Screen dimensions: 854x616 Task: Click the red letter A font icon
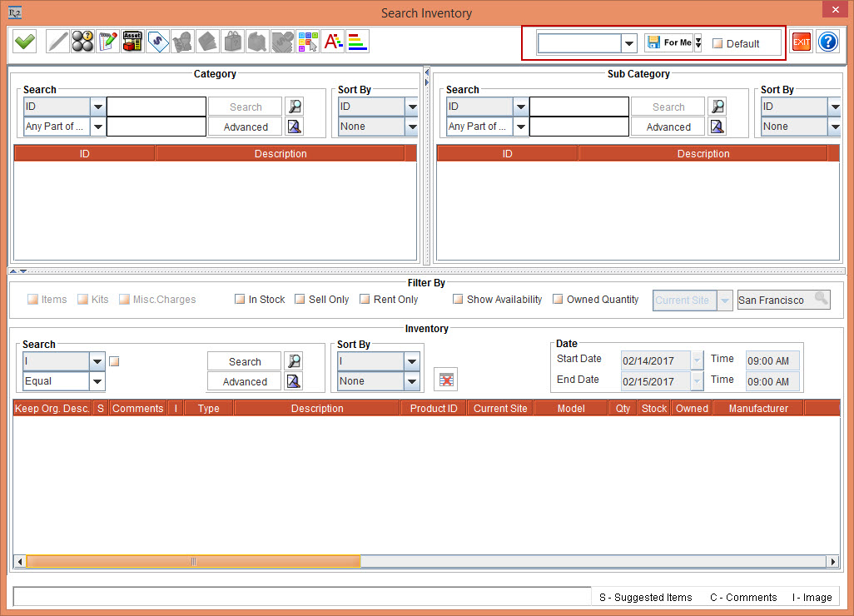click(x=333, y=42)
